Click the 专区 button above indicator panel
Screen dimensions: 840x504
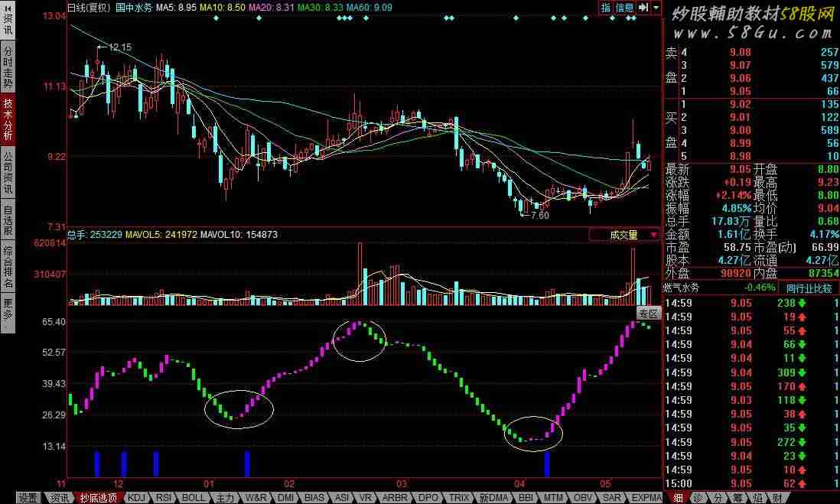pyautogui.click(x=649, y=313)
